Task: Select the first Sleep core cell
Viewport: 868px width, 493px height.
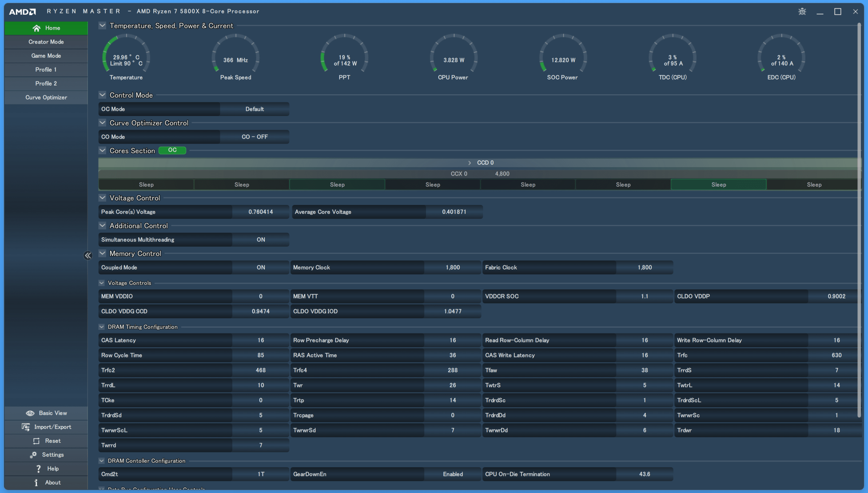Action: (146, 184)
